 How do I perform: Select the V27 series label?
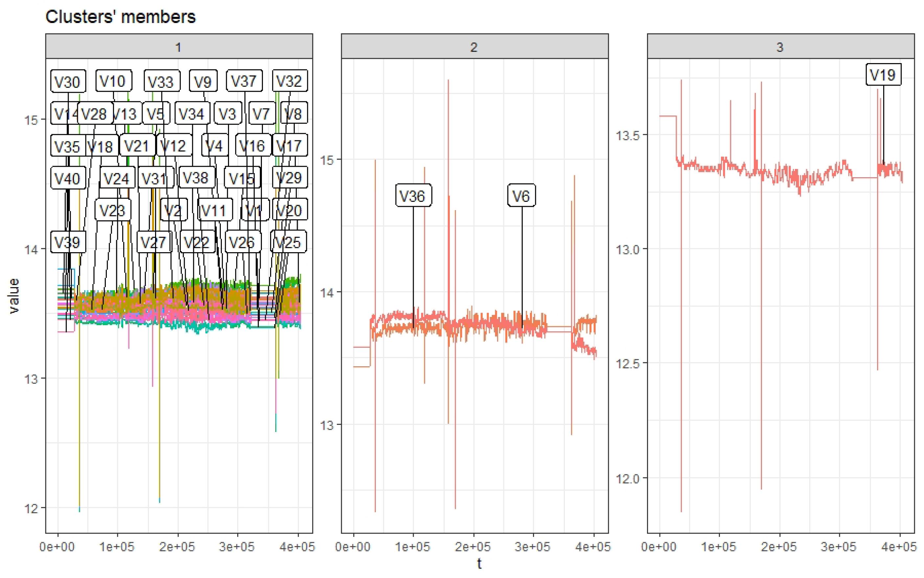[x=153, y=242]
